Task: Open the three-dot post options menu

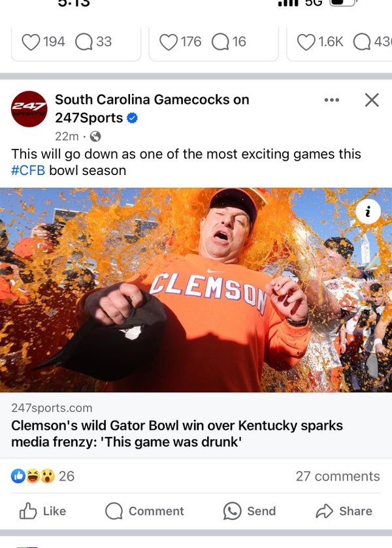Action: pyautogui.click(x=332, y=100)
